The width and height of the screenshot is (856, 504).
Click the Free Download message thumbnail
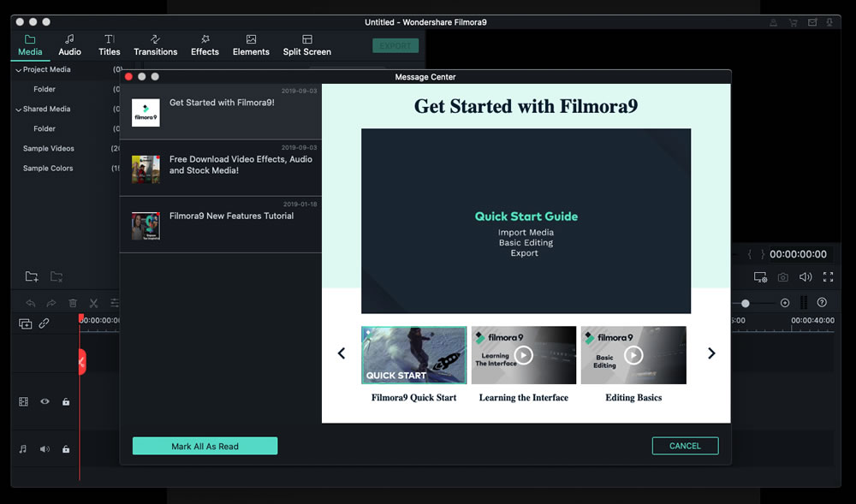(x=146, y=169)
